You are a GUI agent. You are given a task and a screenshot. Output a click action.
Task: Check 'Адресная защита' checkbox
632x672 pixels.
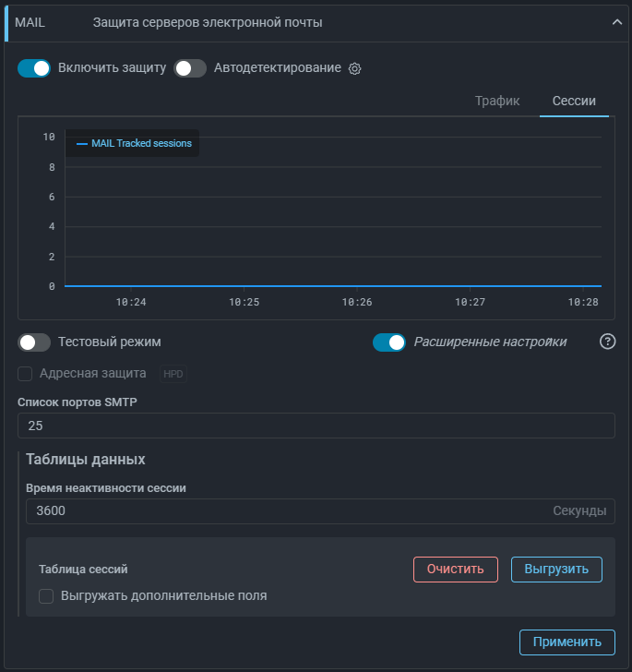pyautogui.click(x=26, y=374)
